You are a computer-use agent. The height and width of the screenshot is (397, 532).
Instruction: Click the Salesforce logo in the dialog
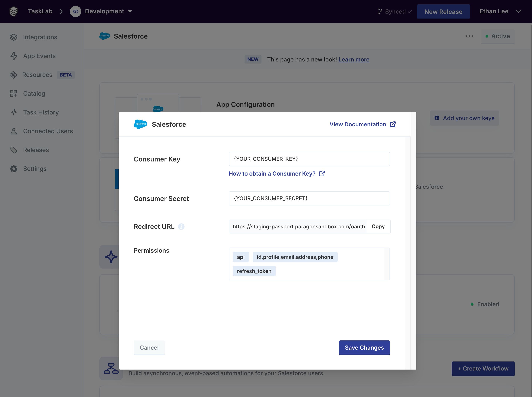tap(141, 124)
